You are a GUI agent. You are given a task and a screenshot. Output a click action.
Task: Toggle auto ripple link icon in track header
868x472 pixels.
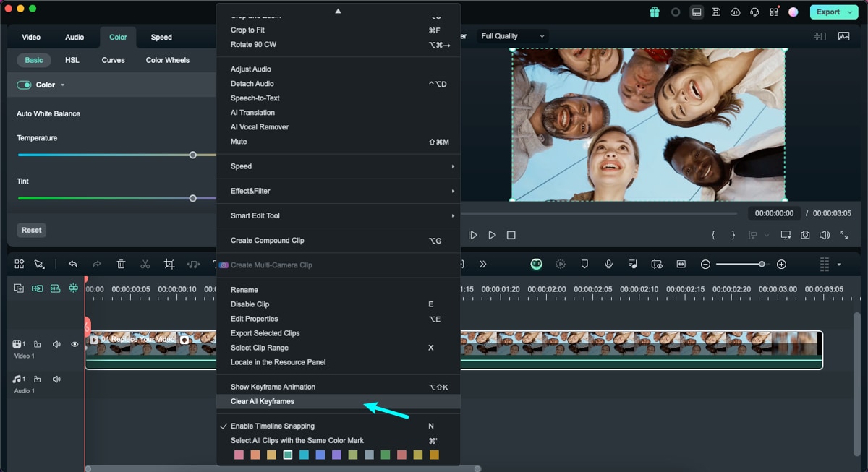pos(37,288)
